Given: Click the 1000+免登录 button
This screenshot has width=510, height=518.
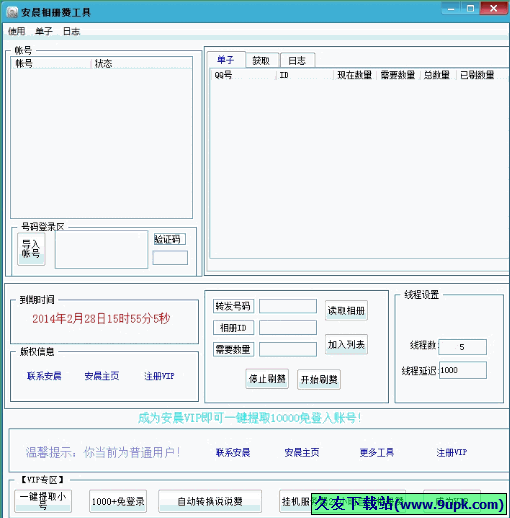Looking at the screenshot, I should coord(118,501).
